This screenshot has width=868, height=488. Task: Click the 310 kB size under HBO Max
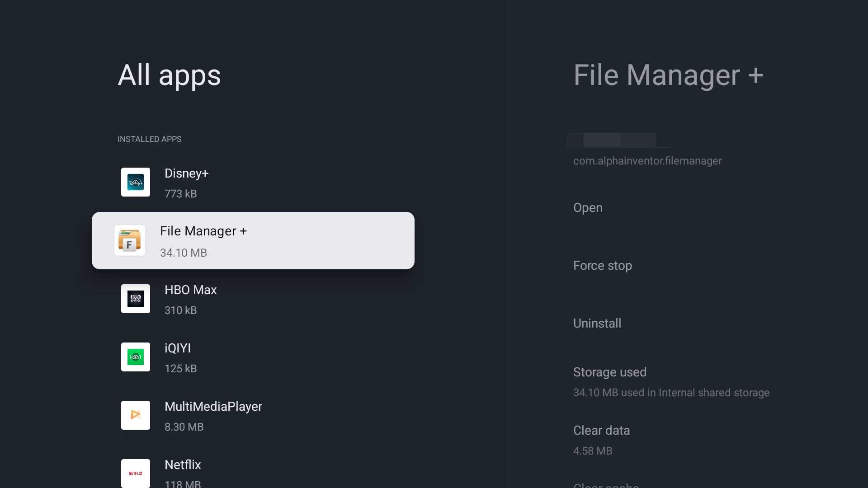point(181,310)
